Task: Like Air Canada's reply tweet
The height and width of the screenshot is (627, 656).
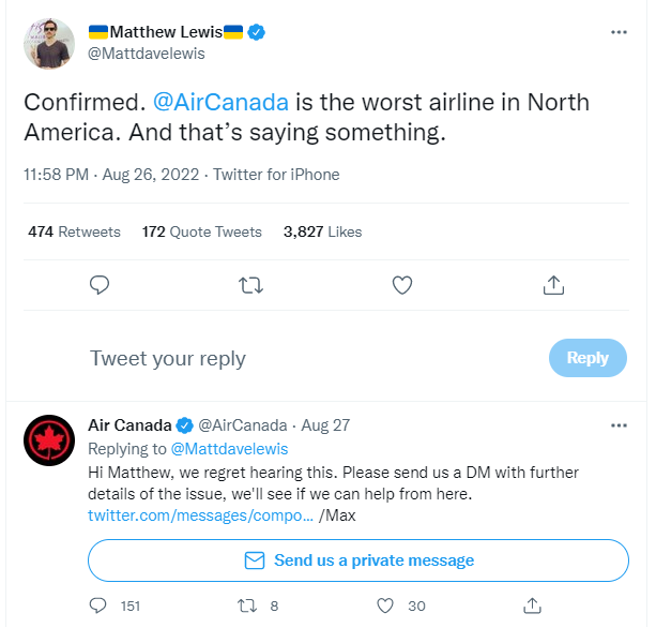Action: click(386, 605)
